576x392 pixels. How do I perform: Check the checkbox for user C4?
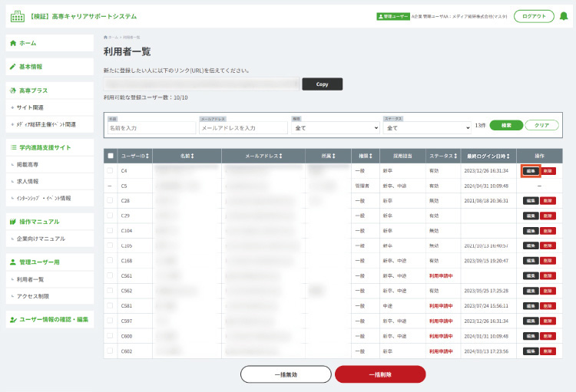[110, 170]
